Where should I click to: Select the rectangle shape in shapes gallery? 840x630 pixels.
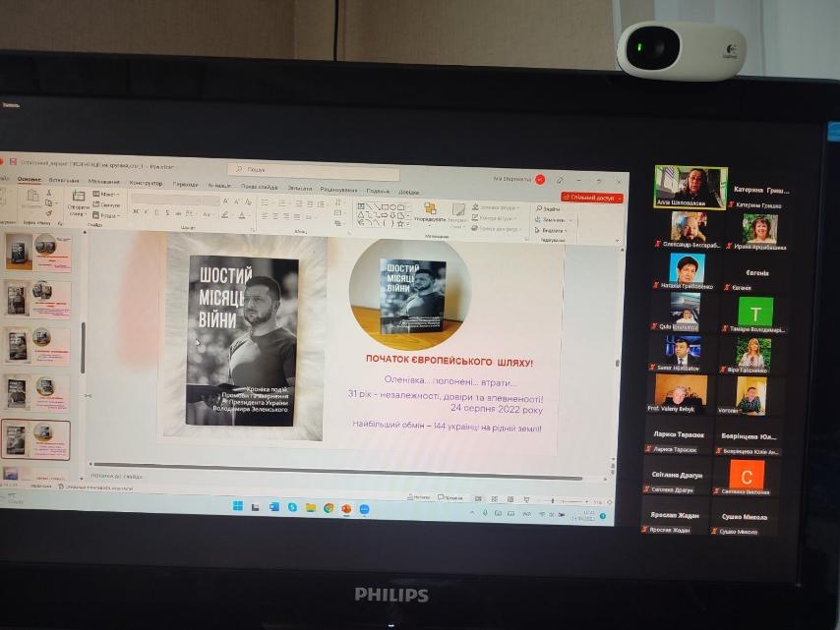click(x=385, y=207)
